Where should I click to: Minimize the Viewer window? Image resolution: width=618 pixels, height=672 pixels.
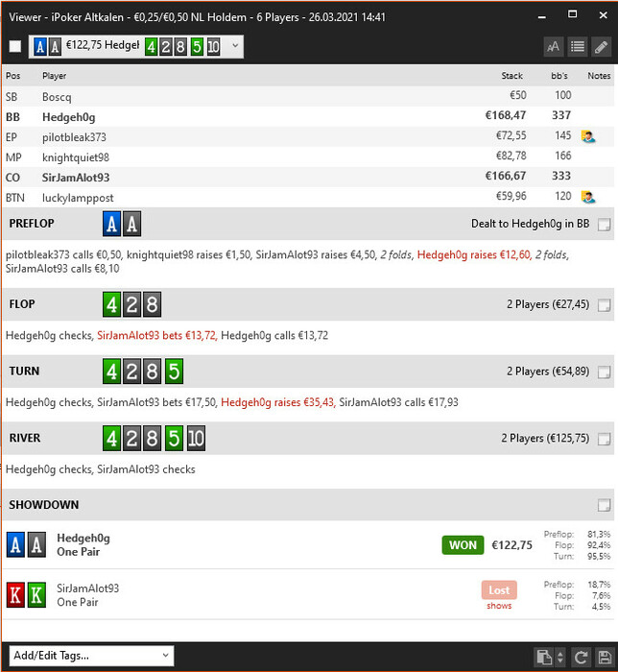coord(542,16)
